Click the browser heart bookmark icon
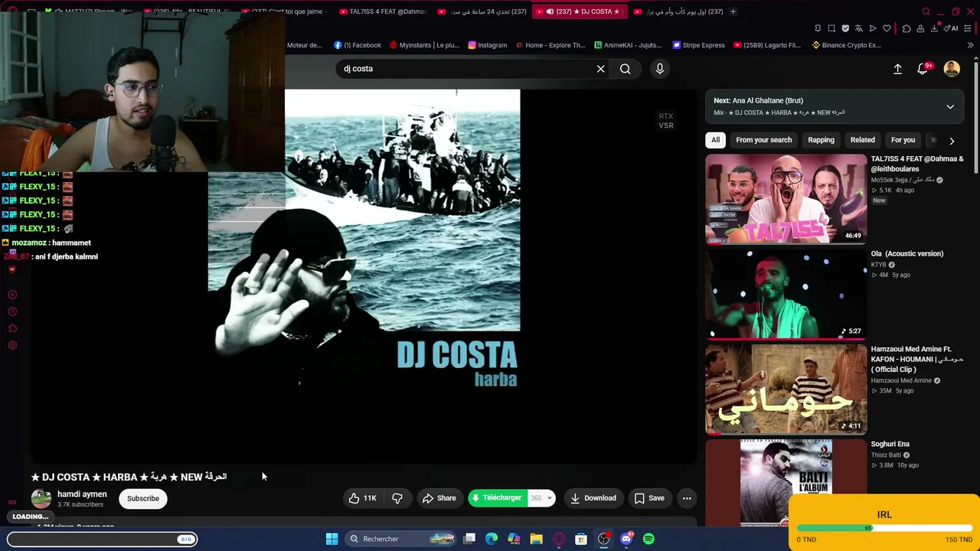This screenshot has width=980, height=551. 887,28
